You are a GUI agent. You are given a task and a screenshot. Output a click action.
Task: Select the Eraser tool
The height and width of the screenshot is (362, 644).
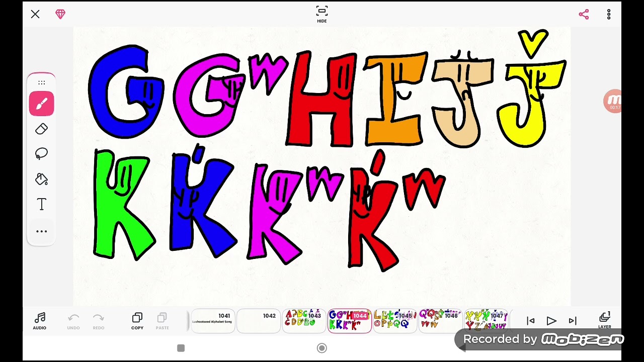click(42, 129)
